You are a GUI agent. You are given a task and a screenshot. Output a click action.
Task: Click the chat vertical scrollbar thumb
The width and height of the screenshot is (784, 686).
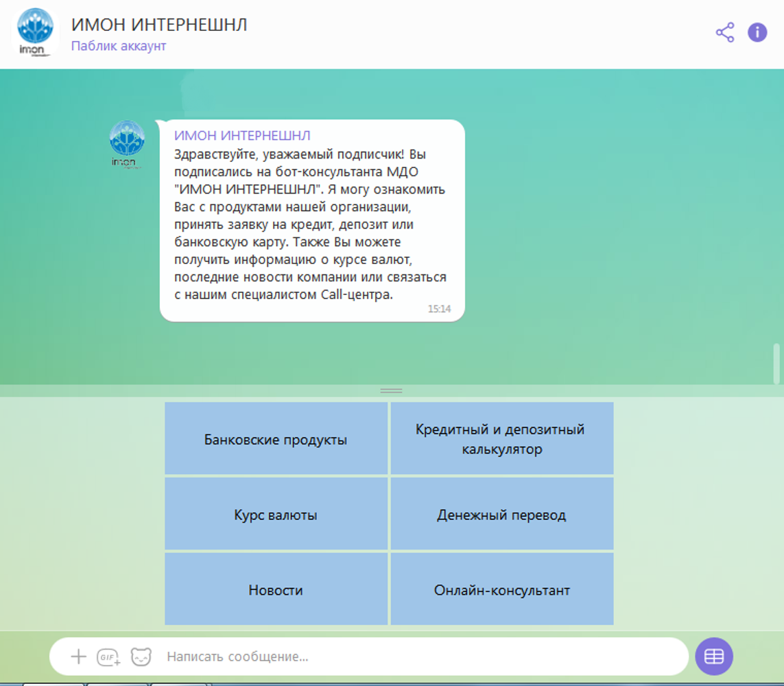coord(776,364)
